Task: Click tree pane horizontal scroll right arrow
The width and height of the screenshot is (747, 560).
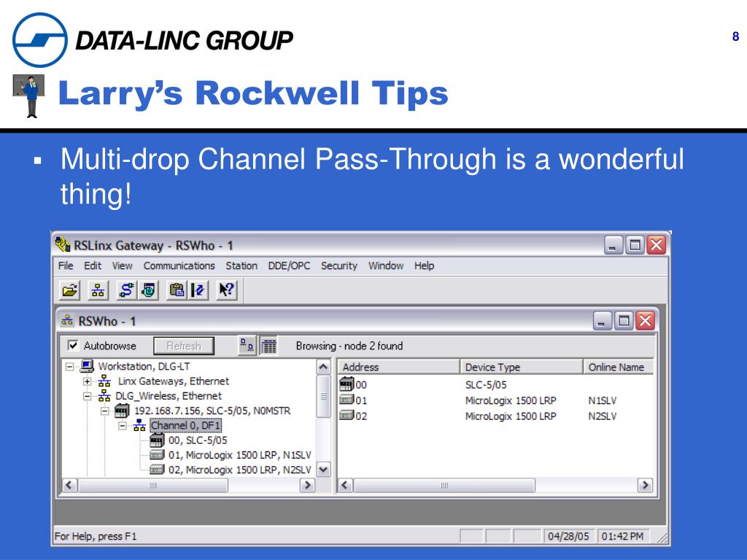Action: [x=307, y=485]
